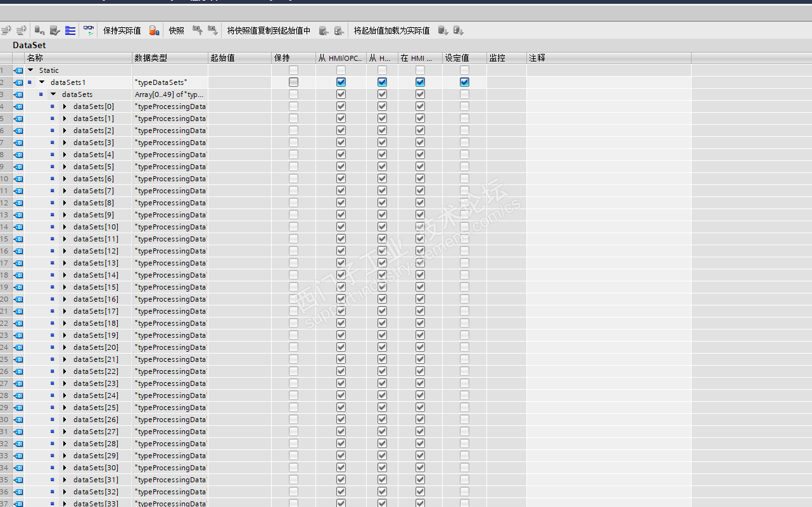812x507 pixels.
Task: Click the 保持实际值 toolbar button
Action: [x=122, y=30]
